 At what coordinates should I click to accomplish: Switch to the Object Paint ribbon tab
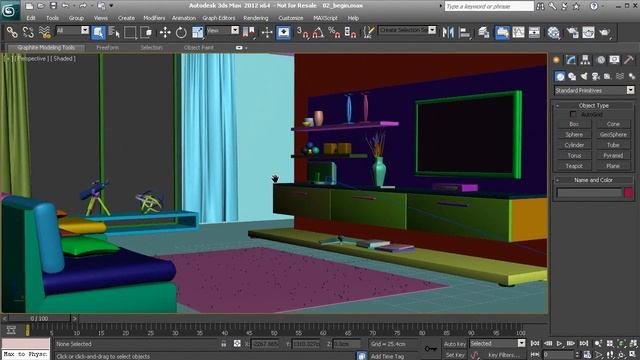pyautogui.click(x=198, y=48)
